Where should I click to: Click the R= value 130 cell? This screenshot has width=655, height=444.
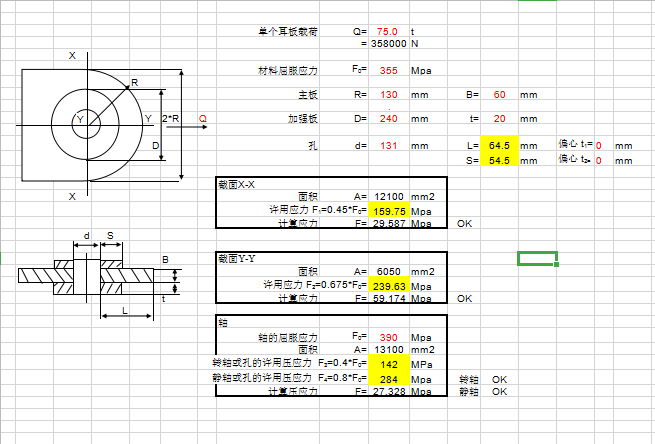[388, 95]
